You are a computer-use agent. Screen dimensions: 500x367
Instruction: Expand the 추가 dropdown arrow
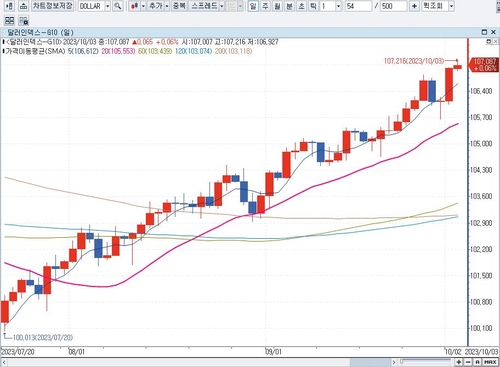click(x=167, y=6)
